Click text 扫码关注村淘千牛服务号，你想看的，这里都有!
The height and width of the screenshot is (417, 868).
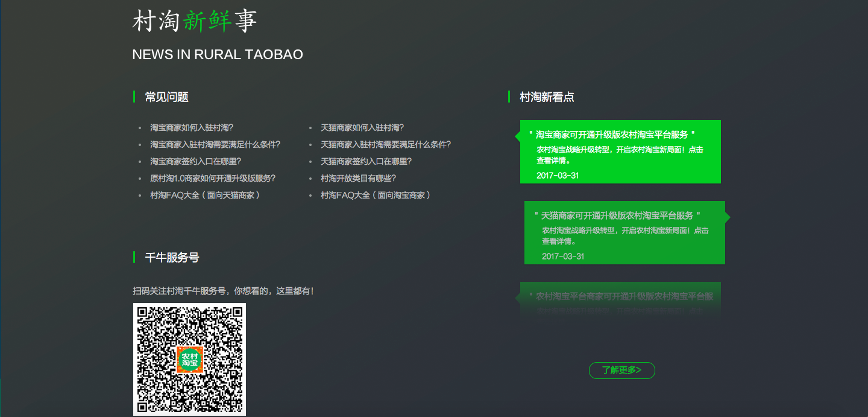tap(223, 291)
